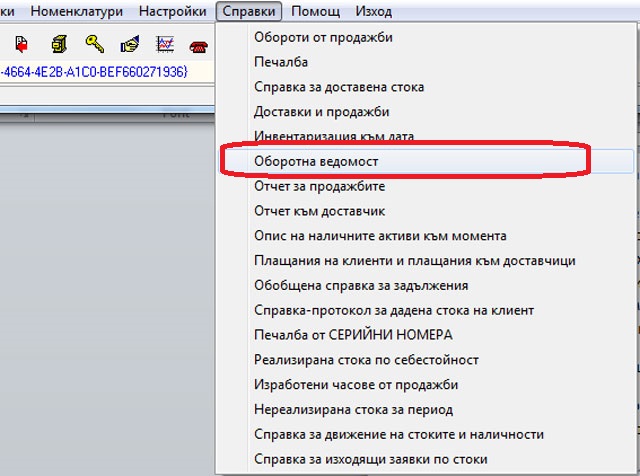Open Оборотна ведомост report
The image size is (640, 476).
pos(425,161)
